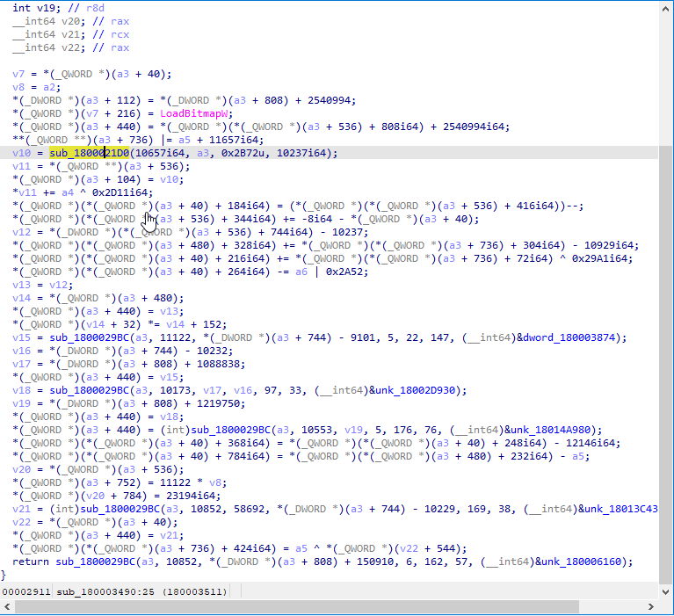This screenshot has width=674, height=616.
Task: Click status bar offset 00002911
Action: (x=26, y=592)
